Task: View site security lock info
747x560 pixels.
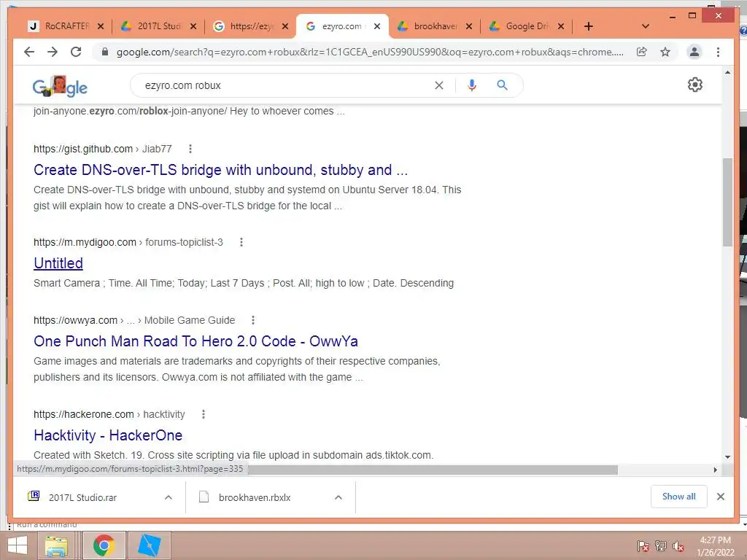Action: (105, 52)
